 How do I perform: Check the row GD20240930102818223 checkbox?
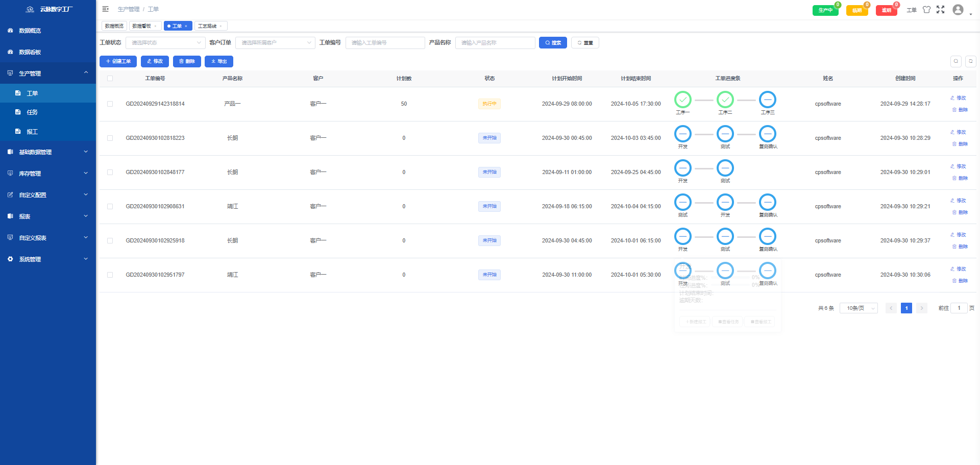[110, 138]
